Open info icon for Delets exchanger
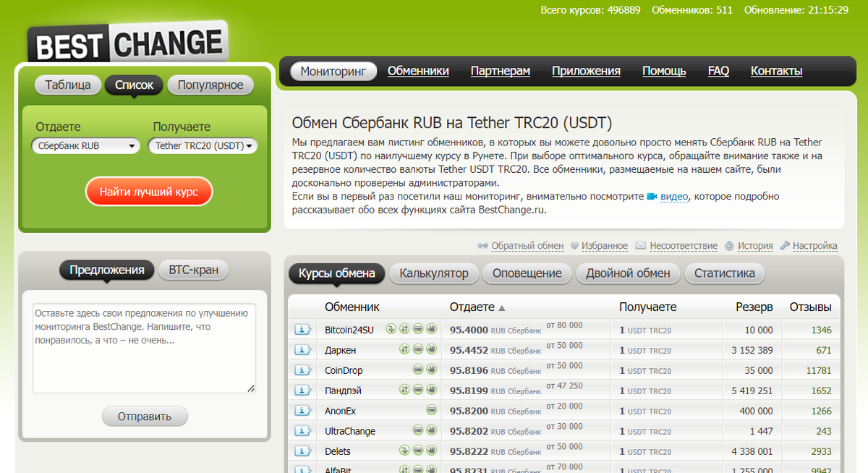Viewport: 868px width, 473px height. pyautogui.click(x=302, y=451)
